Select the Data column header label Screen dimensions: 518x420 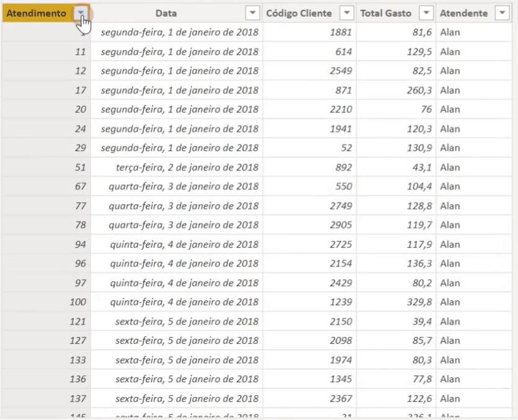(166, 13)
